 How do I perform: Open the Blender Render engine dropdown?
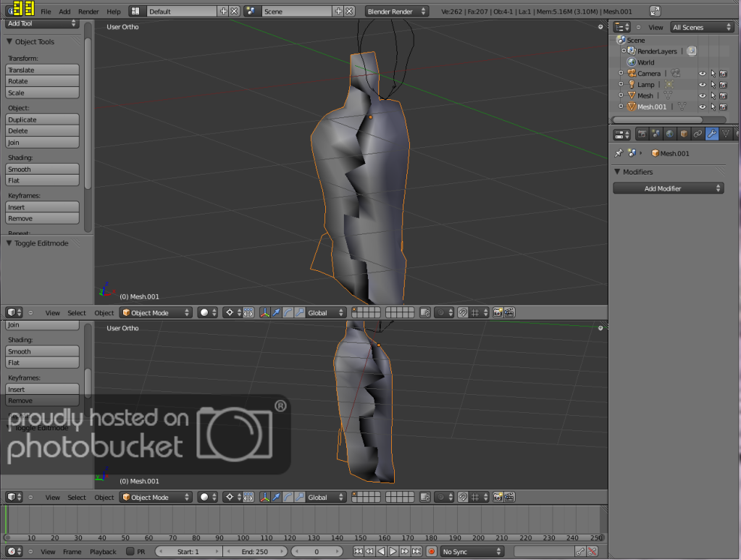tap(397, 12)
